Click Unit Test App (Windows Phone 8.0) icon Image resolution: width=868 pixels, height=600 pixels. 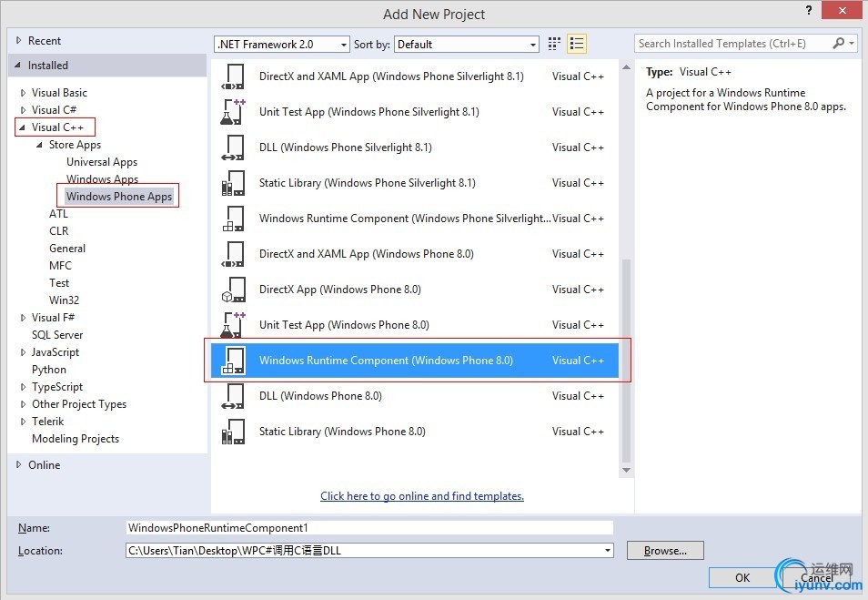click(233, 325)
